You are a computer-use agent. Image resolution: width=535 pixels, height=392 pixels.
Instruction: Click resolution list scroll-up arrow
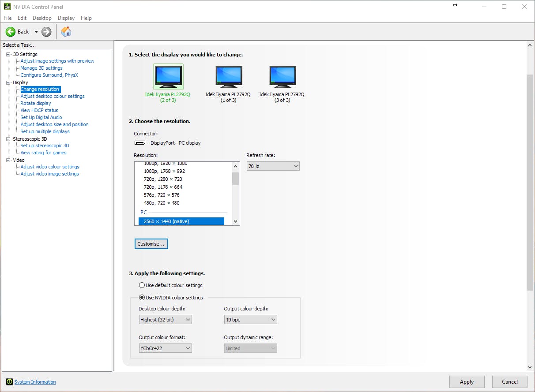pos(235,166)
